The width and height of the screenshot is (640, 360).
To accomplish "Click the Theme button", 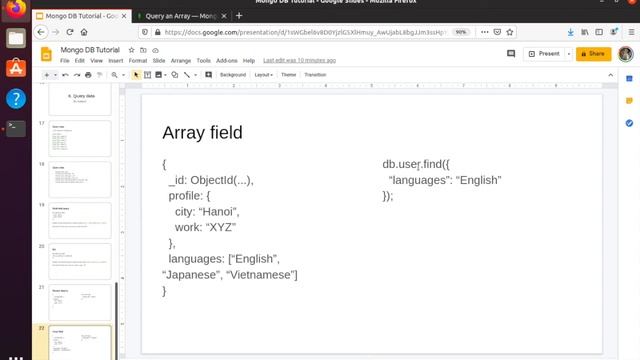I will pos(288,75).
